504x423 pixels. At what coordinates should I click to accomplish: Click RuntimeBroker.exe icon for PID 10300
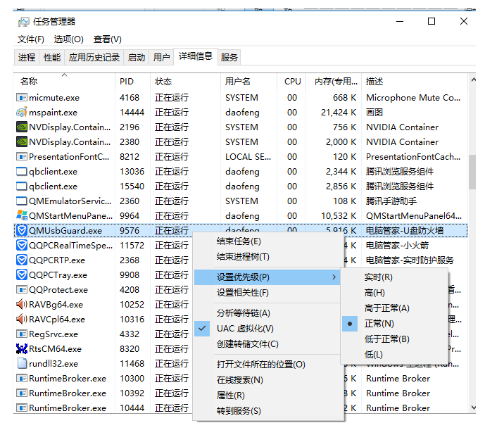[22, 379]
